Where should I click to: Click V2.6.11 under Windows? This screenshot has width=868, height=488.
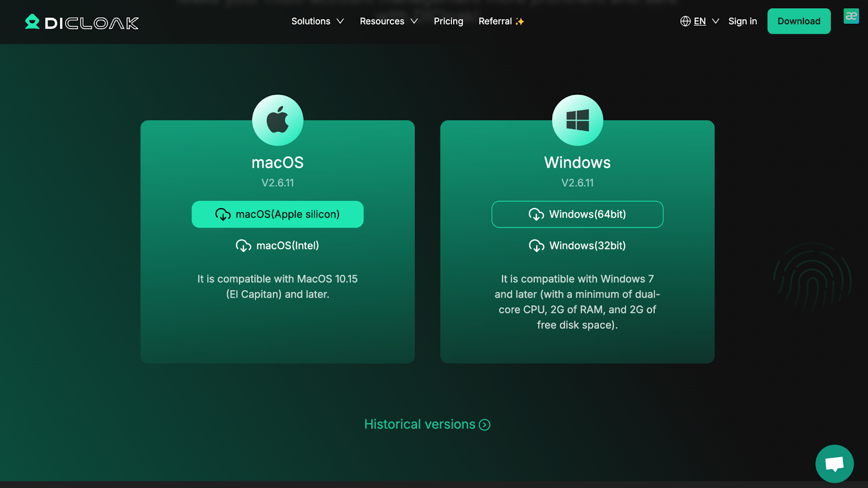point(577,183)
